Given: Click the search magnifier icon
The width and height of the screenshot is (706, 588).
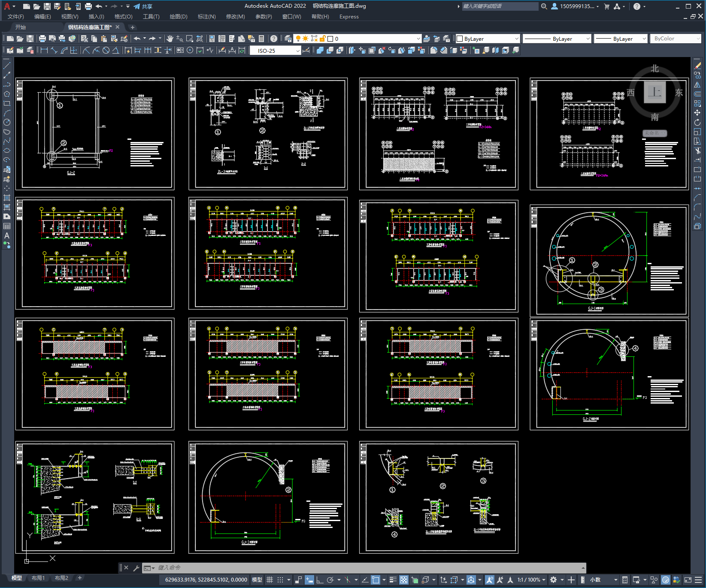Looking at the screenshot, I should point(544,6).
